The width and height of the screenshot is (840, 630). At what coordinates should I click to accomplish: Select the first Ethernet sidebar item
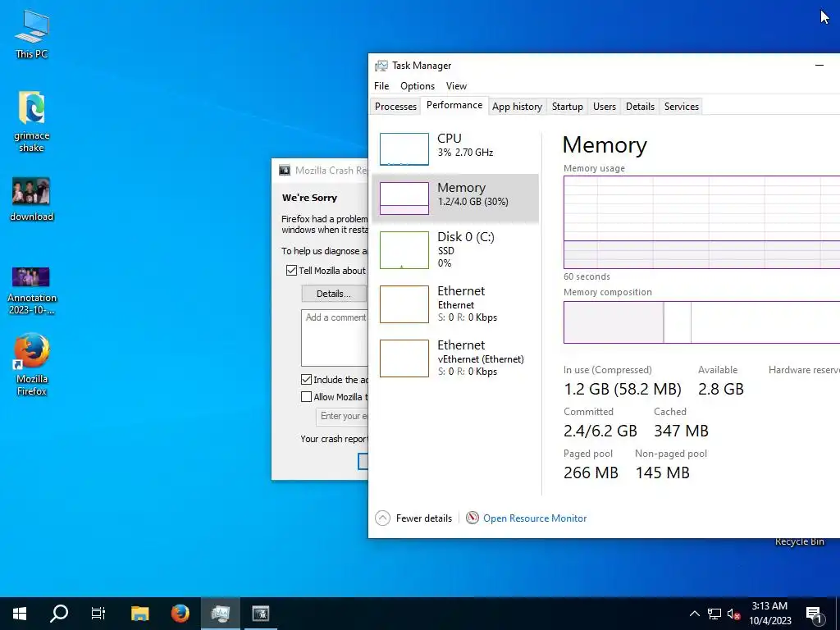click(455, 304)
